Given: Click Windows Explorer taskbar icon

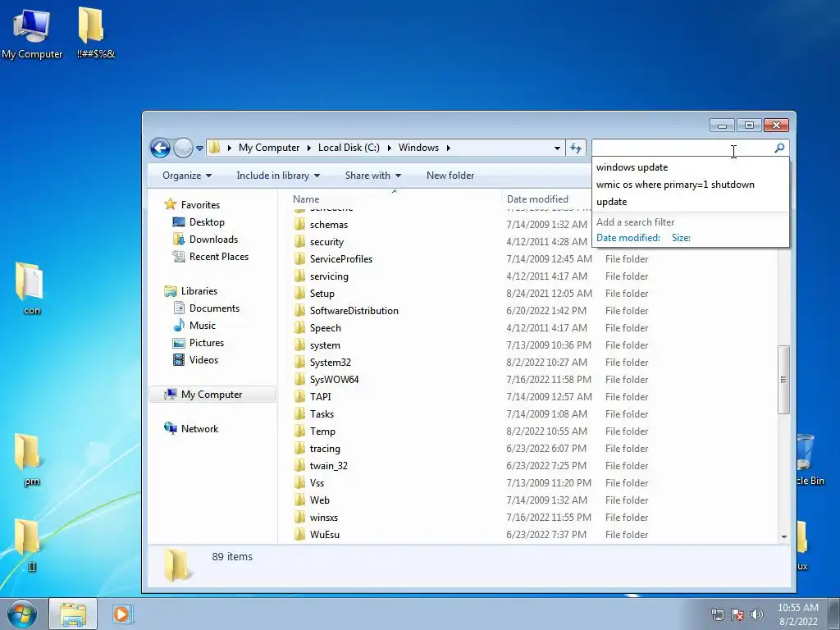Looking at the screenshot, I should (73, 614).
